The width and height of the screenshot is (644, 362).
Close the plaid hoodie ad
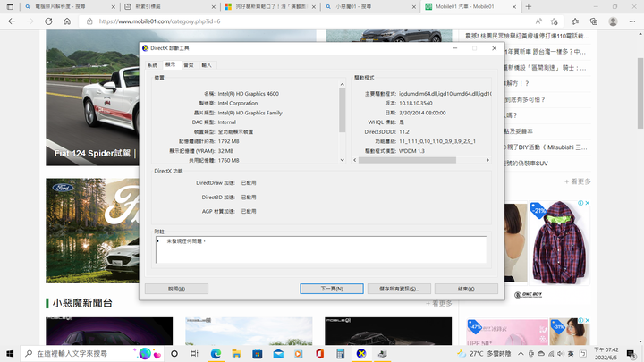(x=588, y=203)
